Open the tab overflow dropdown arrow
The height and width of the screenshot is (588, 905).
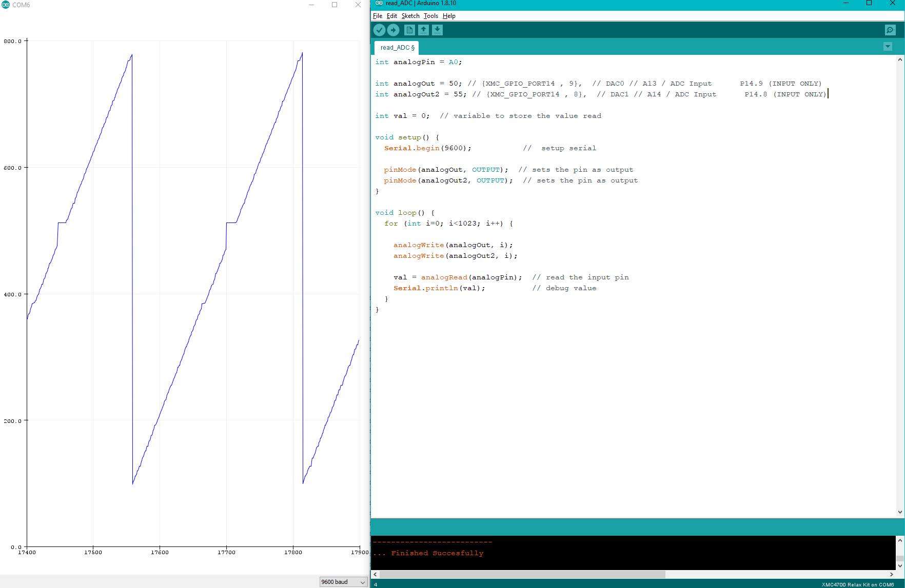888,47
